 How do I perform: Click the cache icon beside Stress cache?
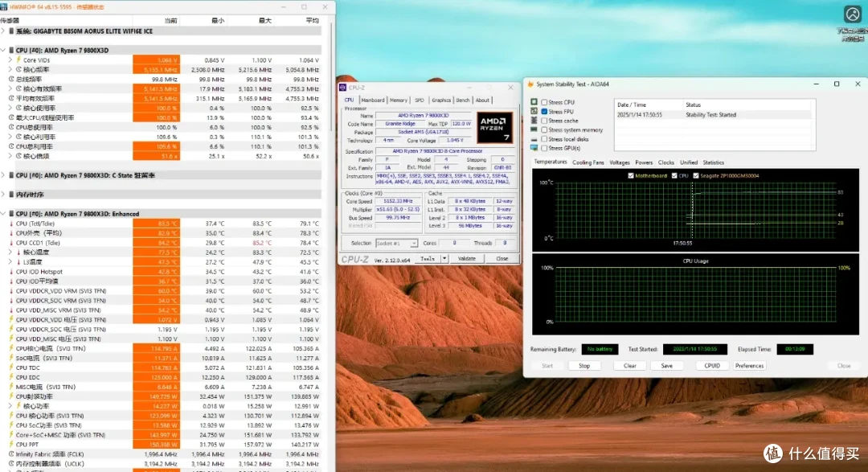coord(534,121)
